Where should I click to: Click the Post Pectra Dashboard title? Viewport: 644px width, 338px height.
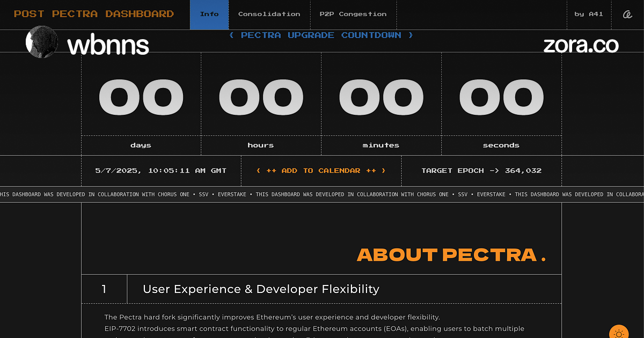tap(94, 14)
